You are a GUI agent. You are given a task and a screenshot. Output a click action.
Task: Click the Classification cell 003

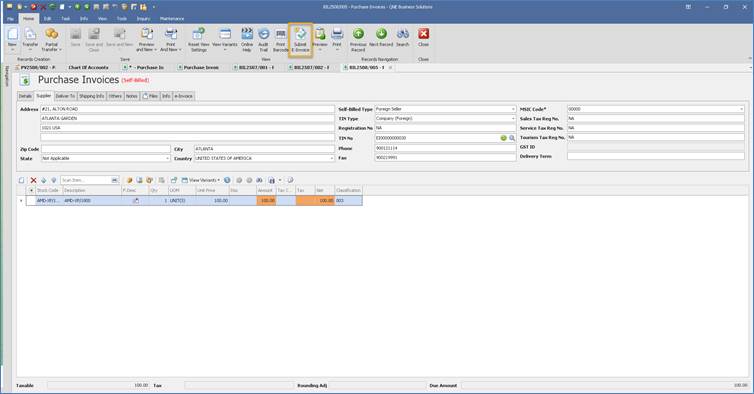pos(348,201)
